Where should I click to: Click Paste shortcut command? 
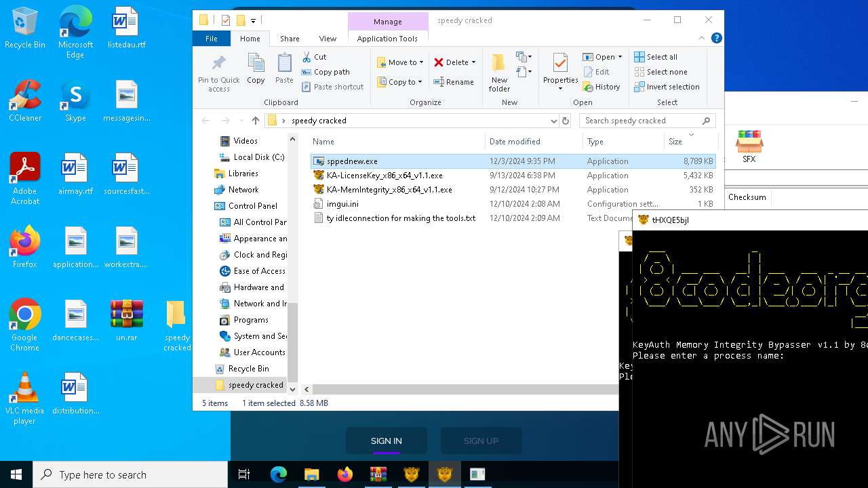pyautogui.click(x=333, y=87)
